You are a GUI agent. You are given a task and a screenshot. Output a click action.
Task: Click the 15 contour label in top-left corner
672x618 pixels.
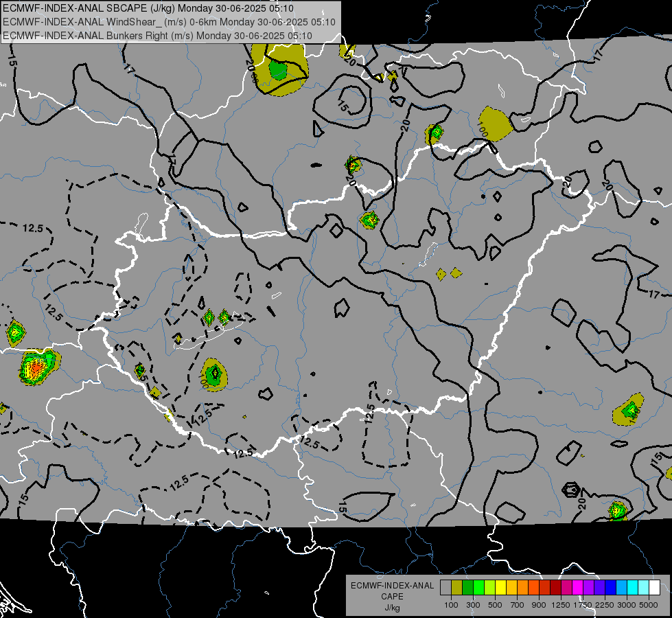point(13,60)
